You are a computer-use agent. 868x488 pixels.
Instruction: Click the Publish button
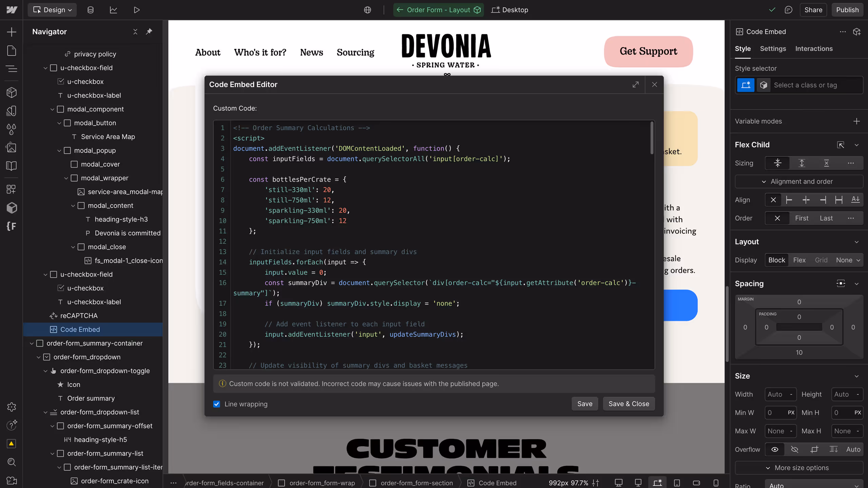coord(847,10)
